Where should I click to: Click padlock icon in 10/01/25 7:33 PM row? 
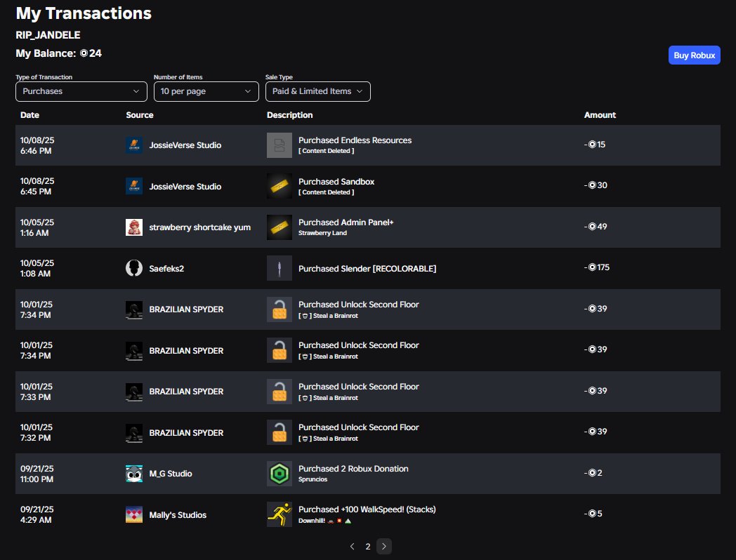(x=280, y=392)
